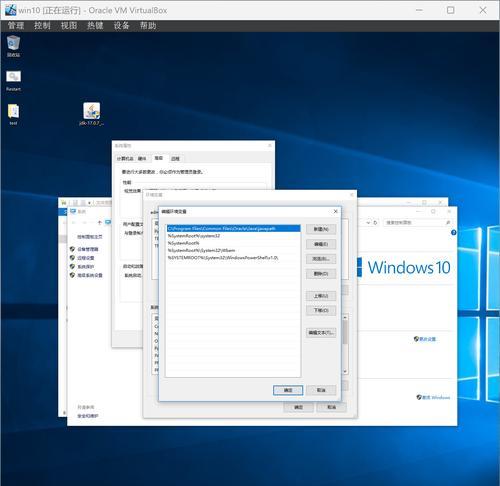Open the 安全和维护 link in System window

[88, 416]
